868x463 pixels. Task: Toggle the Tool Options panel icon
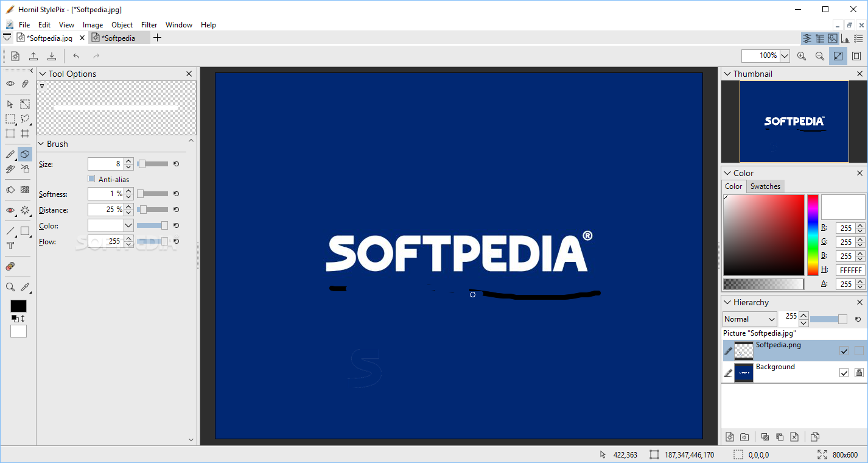tap(807, 38)
